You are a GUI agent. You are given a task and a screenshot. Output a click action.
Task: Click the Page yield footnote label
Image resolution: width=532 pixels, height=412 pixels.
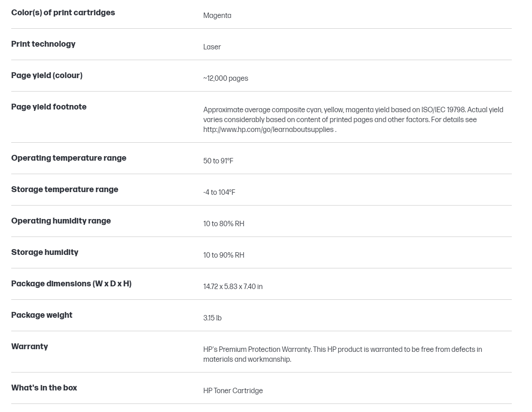pyautogui.click(x=49, y=107)
